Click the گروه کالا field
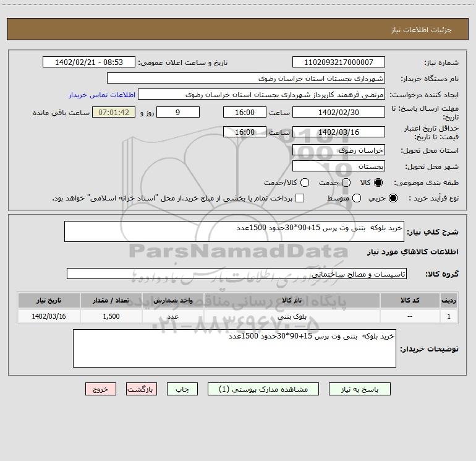The height and width of the screenshot is (461, 476). [237, 274]
